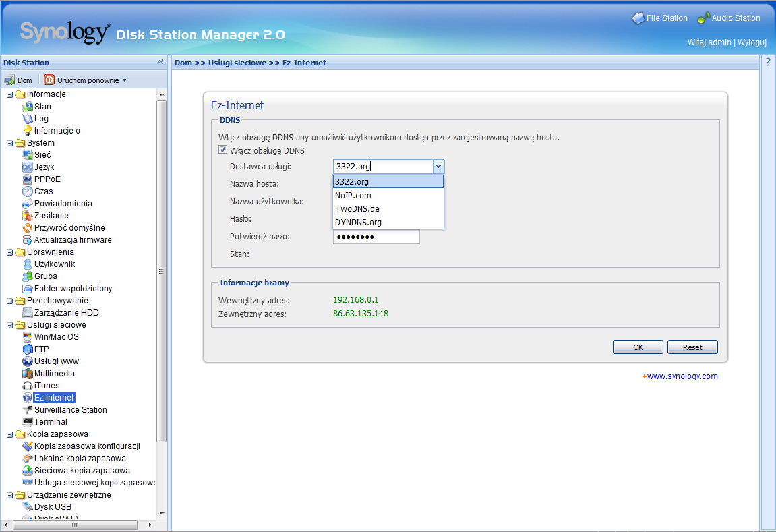Open the iTunes headphones icon
This screenshot has height=532, width=776.
tap(28, 386)
